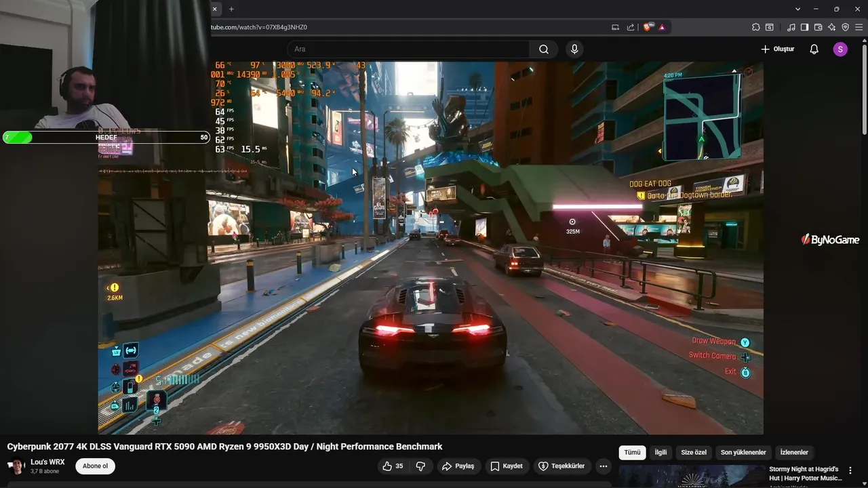This screenshot has height=488, width=868.
Task: Click the share page icon in address bar
Action: point(630,27)
